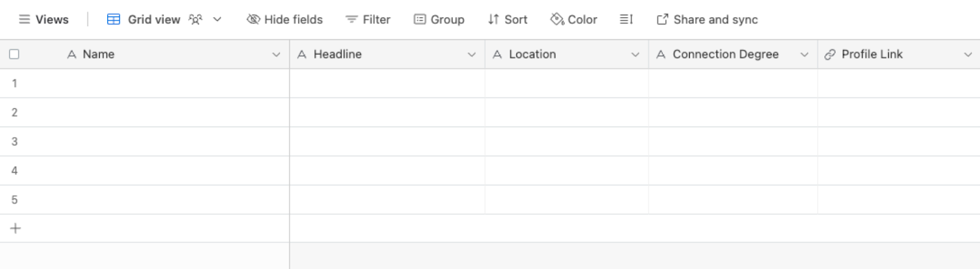Image resolution: width=980 pixels, height=269 pixels.
Task: Expand the Connection Degree column menu
Action: pyautogui.click(x=804, y=55)
